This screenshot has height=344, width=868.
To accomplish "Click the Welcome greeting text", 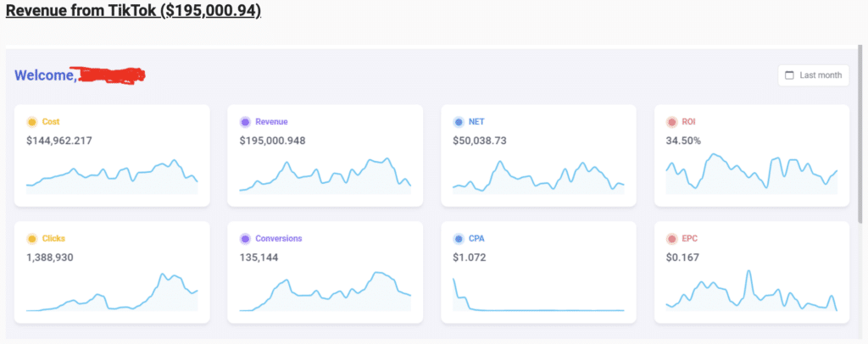I will [46, 75].
